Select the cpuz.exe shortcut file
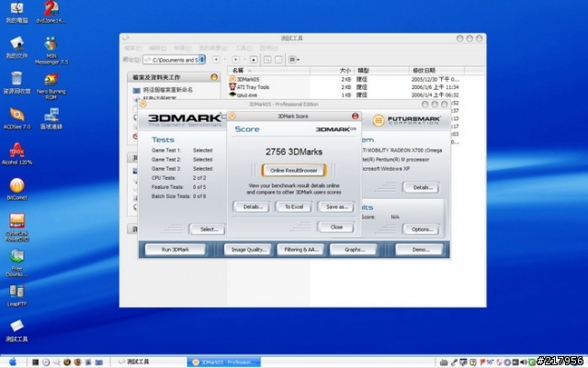The width and height of the screenshot is (588, 368). pos(243,95)
